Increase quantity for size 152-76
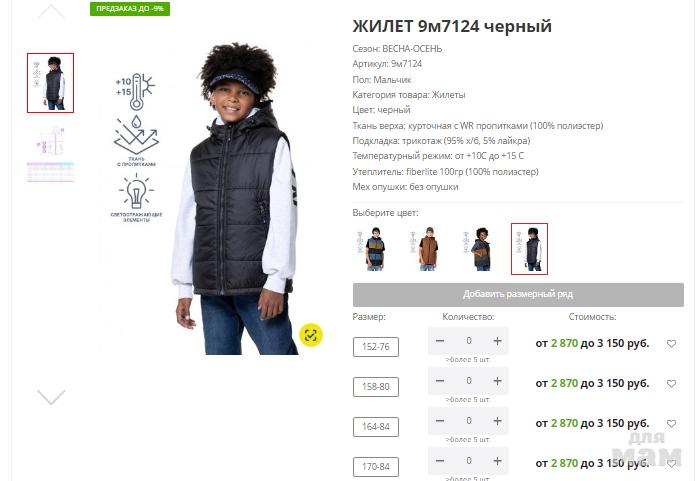 coord(497,341)
